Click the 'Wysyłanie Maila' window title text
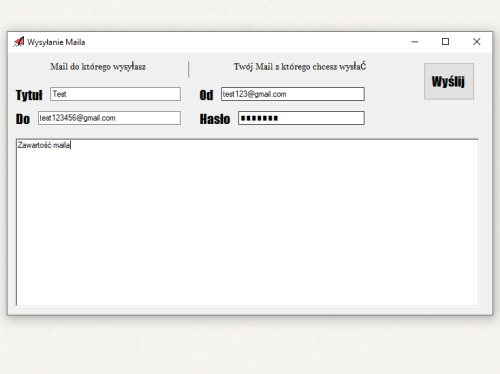Image resolution: width=500 pixels, height=374 pixels. tap(56, 42)
